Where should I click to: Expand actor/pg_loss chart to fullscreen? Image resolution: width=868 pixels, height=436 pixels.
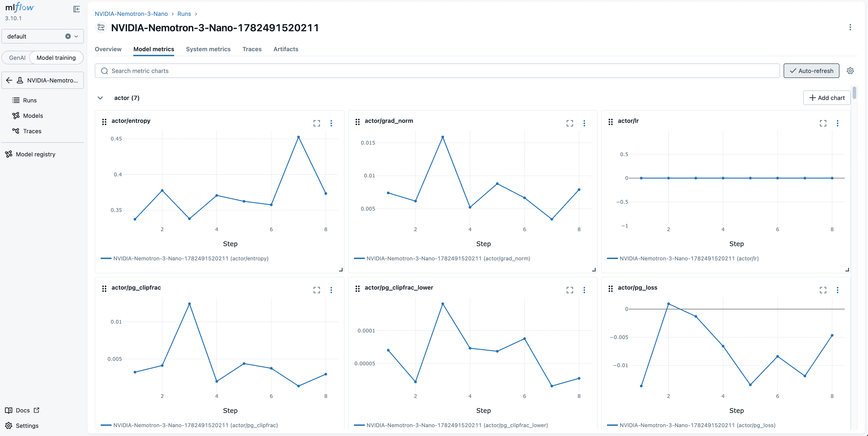point(823,290)
